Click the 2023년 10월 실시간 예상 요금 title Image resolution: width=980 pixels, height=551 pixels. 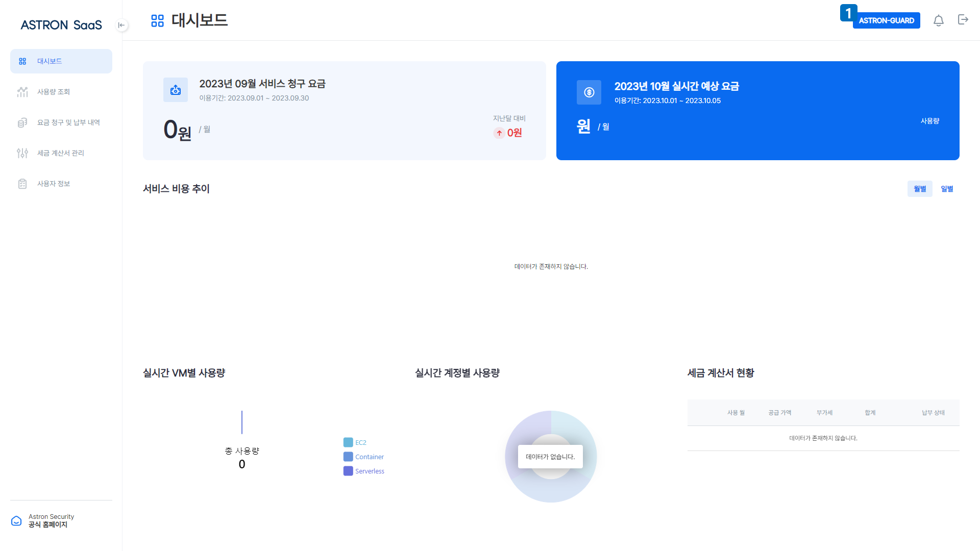coord(677,86)
